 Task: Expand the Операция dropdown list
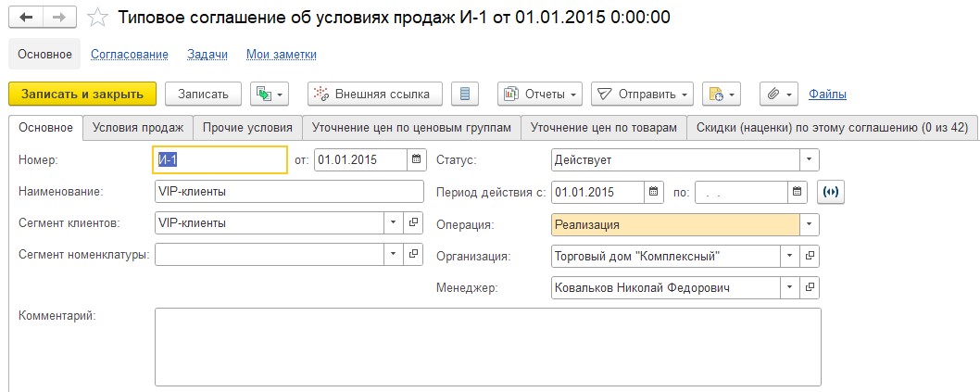pos(810,224)
